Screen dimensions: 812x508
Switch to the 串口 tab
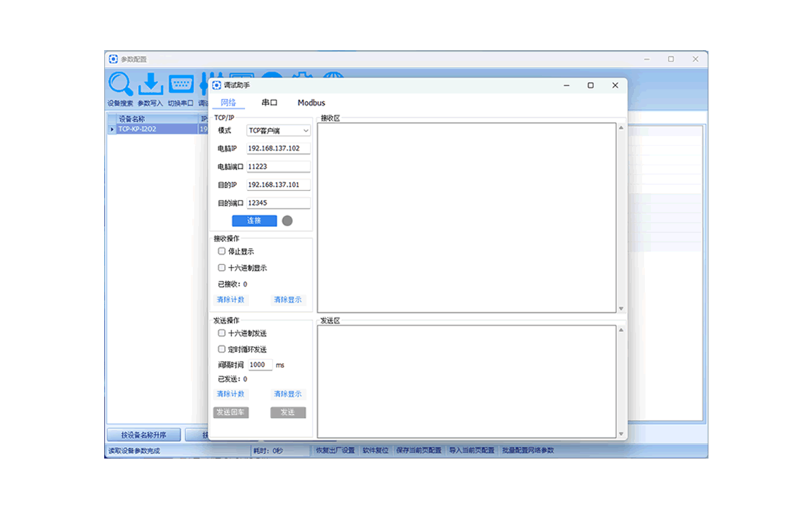pyautogui.click(x=269, y=103)
